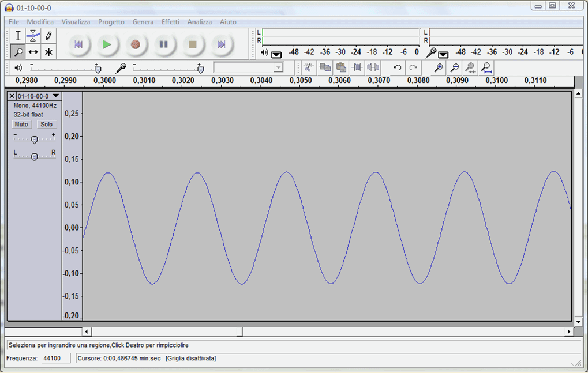Click the vertical scrollbar up arrow

tap(578, 93)
